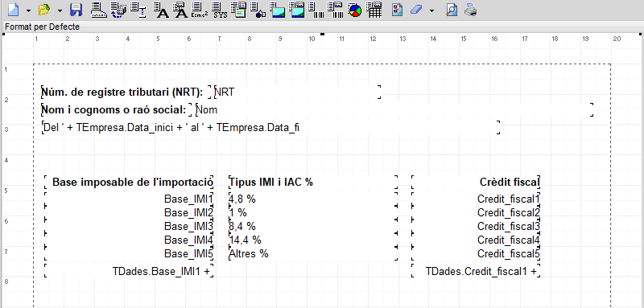Click the checklist document icon

pos(397,10)
